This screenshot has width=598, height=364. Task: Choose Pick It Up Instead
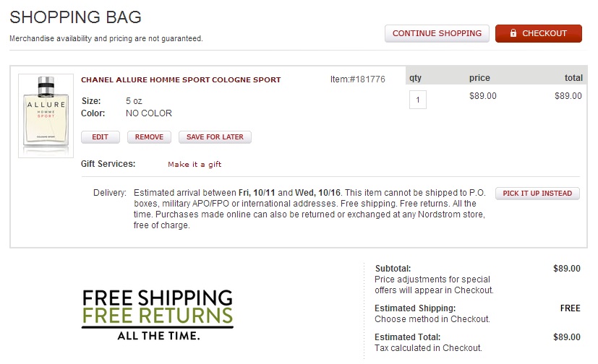coord(537,194)
